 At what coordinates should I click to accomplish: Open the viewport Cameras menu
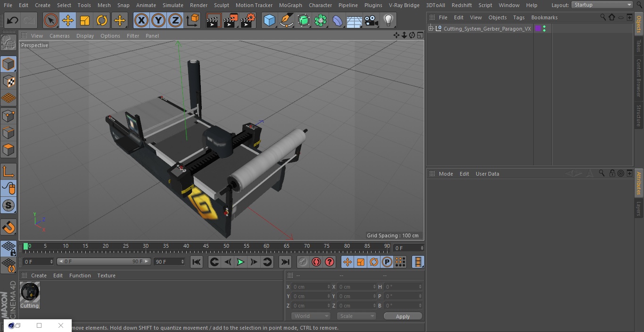click(x=59, y=36)
